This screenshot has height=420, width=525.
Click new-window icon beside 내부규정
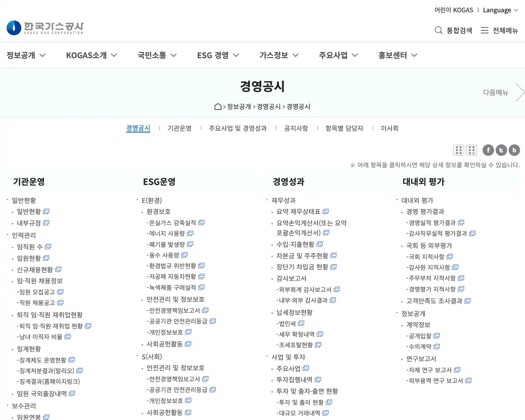[x=46, y=223]
